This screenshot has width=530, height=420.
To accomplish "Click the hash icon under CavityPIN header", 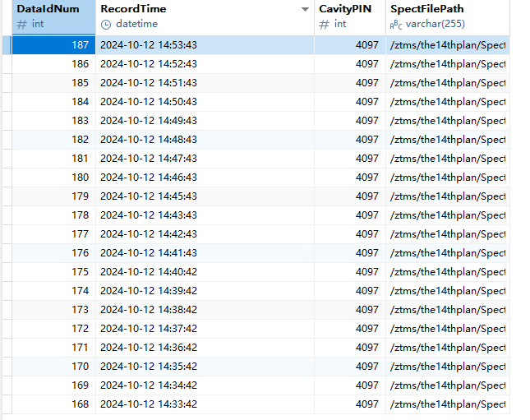I will tap(324, 25).
